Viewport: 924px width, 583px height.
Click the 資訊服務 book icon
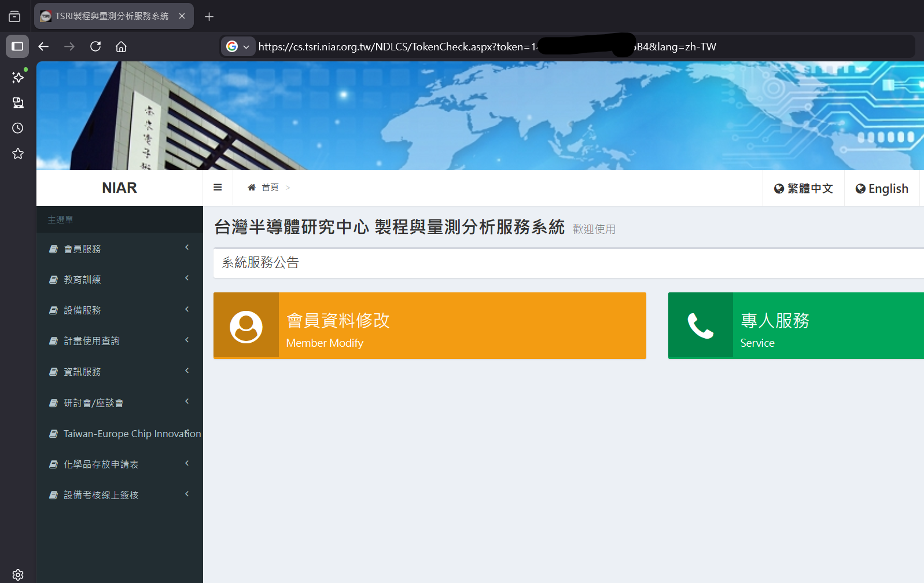click(x=53, y=372)
